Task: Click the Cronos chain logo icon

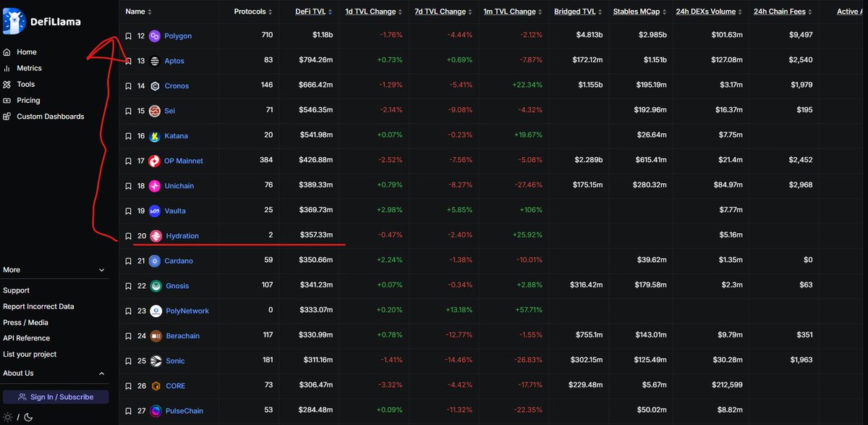Action: (155, 86)
